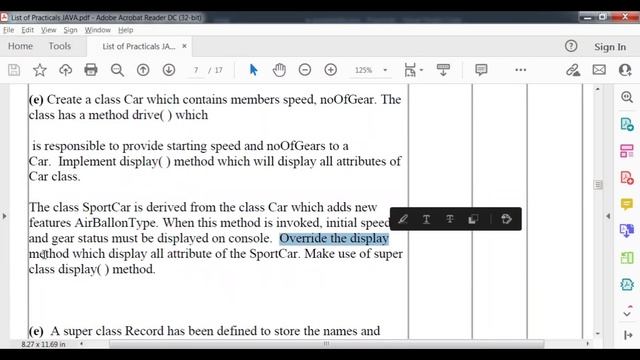
Task: Click the page size '8.27 x 11.69 in'
Action: (43, 344)
